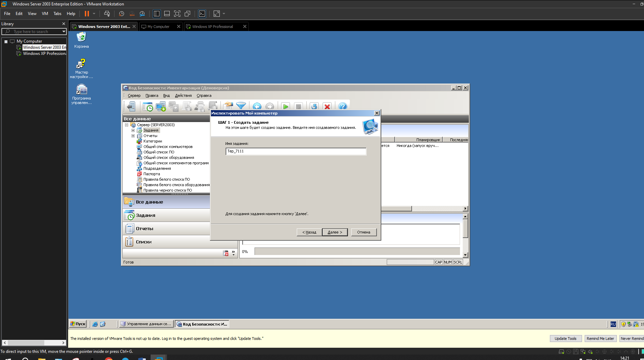The height and width of the screenshot is (360, 644).
Task: Click the RU language indicator in tray
Action: click(x=613, y=324)
